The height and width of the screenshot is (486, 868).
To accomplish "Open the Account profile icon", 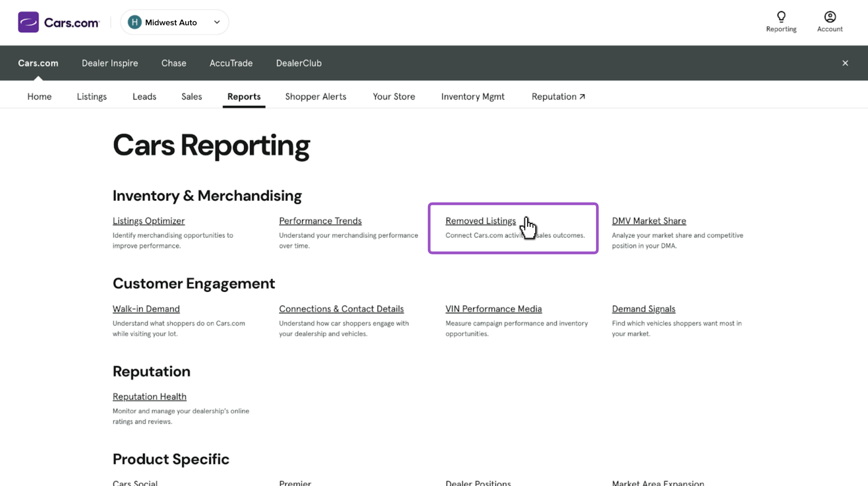I will pyautogui.click(x=830, y=17).
